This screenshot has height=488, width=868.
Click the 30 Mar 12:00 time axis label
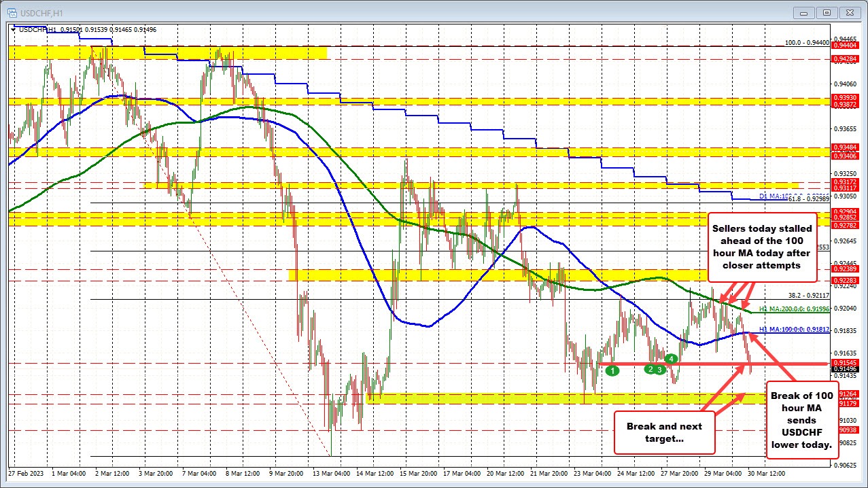click(x=768, y=473)
